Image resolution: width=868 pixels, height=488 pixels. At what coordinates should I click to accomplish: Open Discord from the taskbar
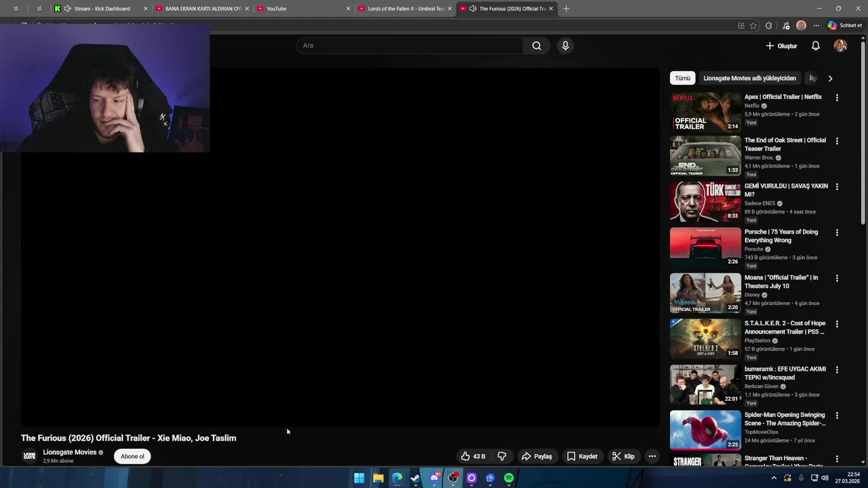click(x=434, y=478)
